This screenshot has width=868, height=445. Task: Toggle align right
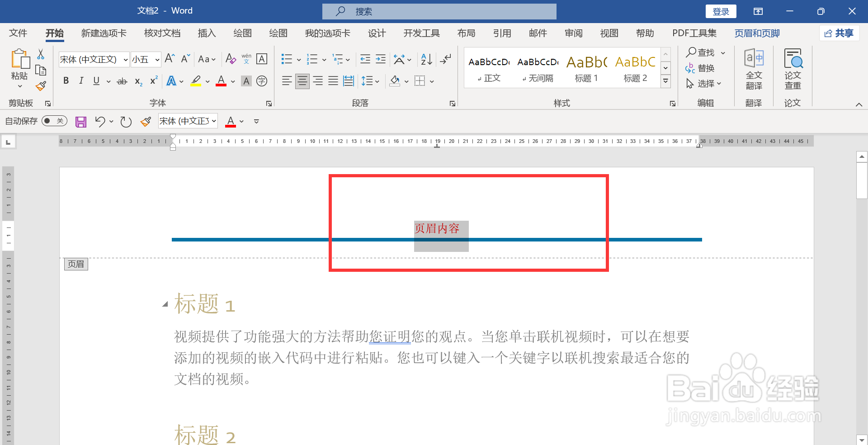pyautogui.click(x=318, y=81)
